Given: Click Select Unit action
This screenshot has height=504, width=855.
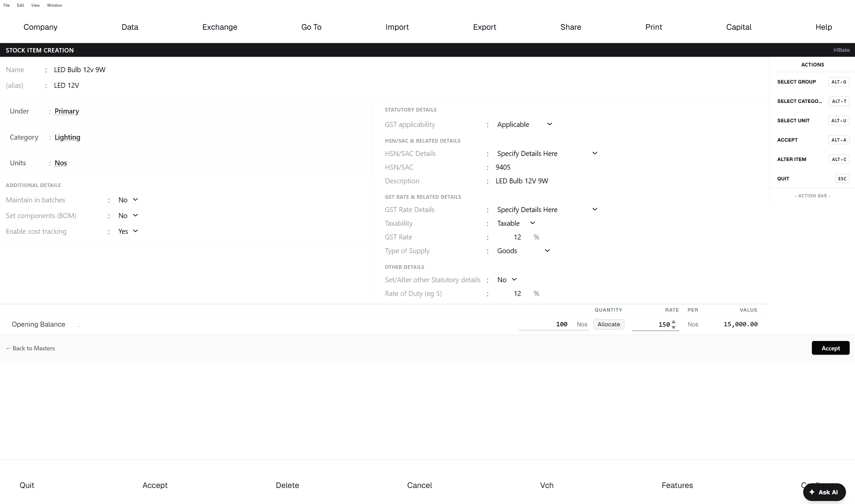Looking at the screenshot, I should [794, 121].
